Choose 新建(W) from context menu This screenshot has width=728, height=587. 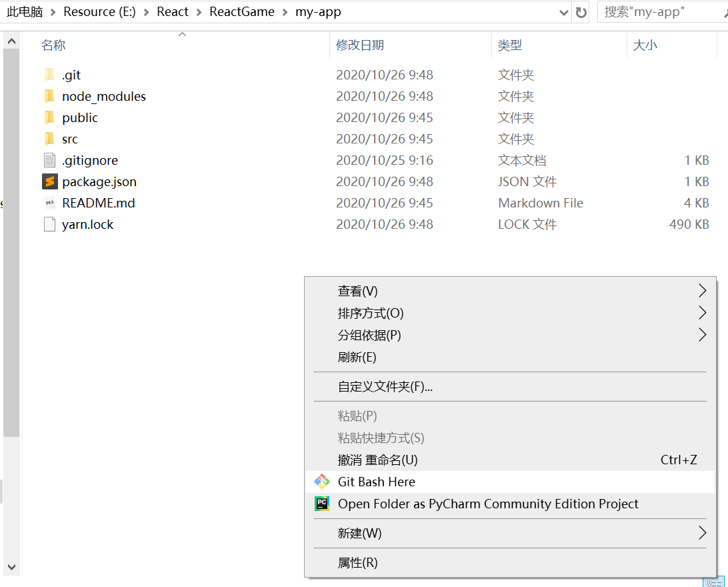coord(510,533)
